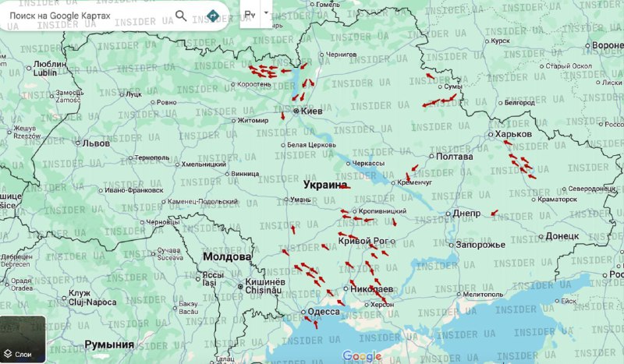Click inside the Google Maps search field

[x=86, y=16]
